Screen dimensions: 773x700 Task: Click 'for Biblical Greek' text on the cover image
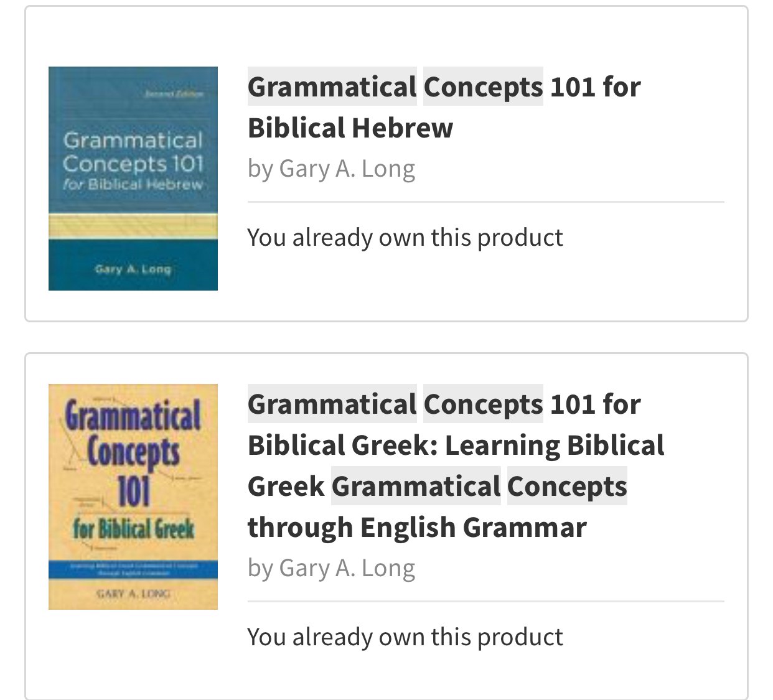pyautogui.click(x=133, y=529)
